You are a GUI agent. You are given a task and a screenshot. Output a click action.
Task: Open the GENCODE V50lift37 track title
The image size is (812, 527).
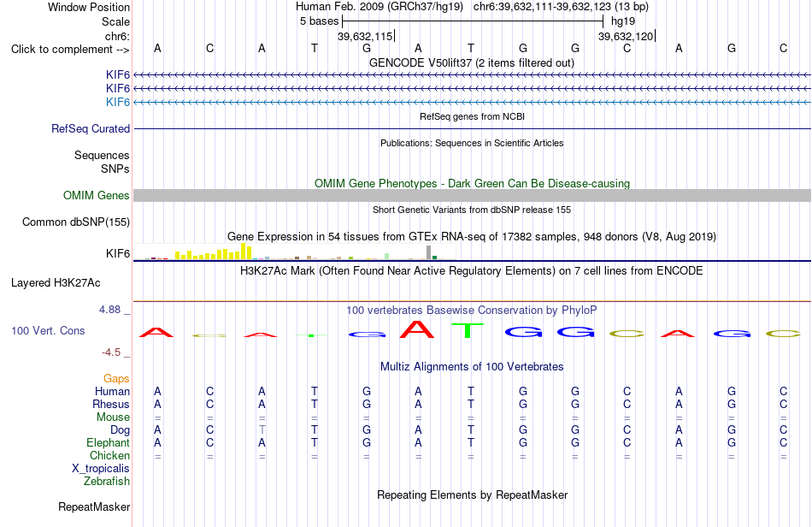(471, 62)
